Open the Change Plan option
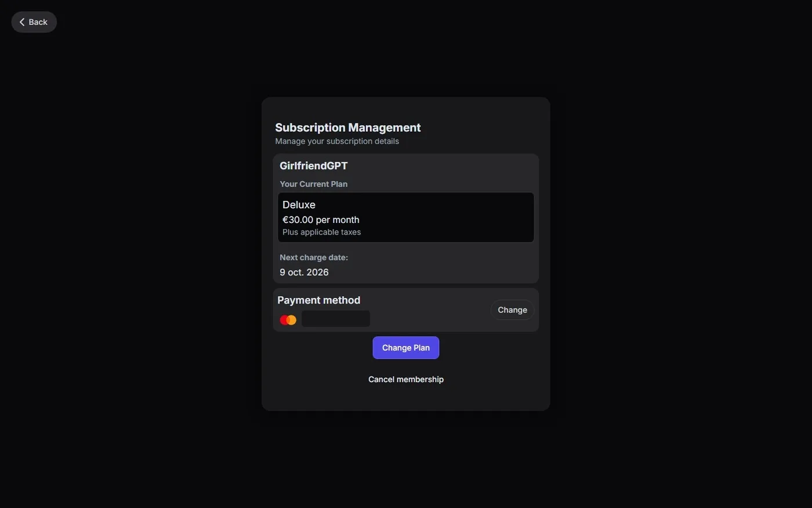The width and height of the screenshot is (812, 508). click(406, 348)
